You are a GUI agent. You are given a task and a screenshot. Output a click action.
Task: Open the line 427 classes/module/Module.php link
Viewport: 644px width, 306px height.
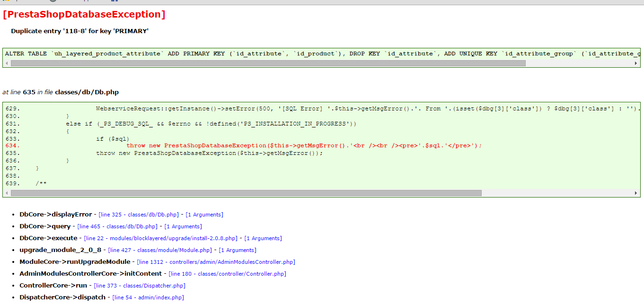pos(160,250)
